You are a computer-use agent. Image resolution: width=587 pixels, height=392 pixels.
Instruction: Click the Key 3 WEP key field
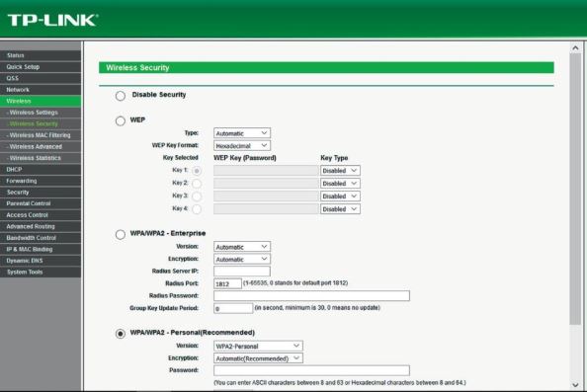[266, 196]
